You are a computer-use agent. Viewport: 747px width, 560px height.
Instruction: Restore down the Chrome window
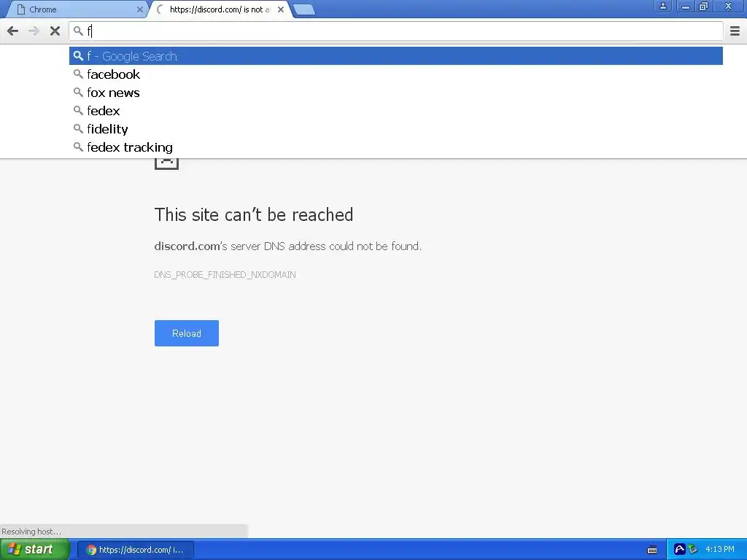pyautogui.click(x=703, y=6)
